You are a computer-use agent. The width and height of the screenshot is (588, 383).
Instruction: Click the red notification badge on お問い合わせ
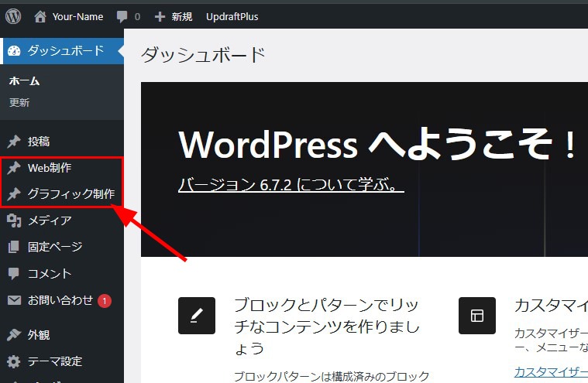point(105,301)
